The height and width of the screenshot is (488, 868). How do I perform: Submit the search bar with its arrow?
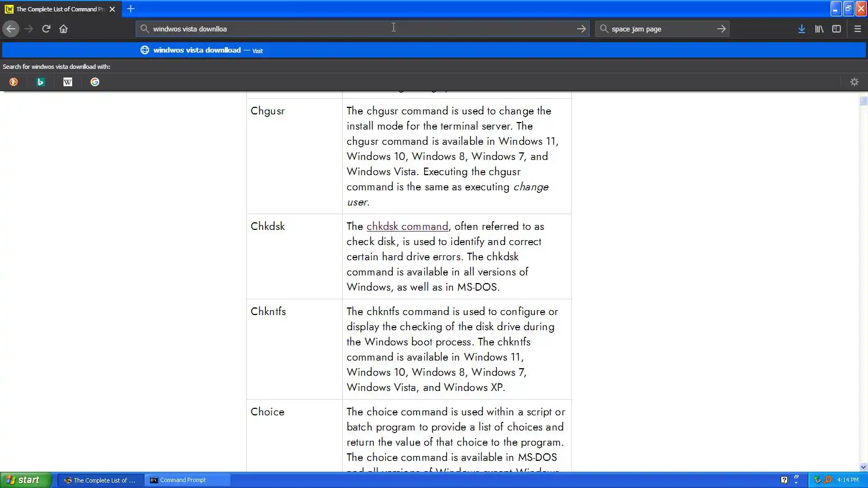point(721,29)
